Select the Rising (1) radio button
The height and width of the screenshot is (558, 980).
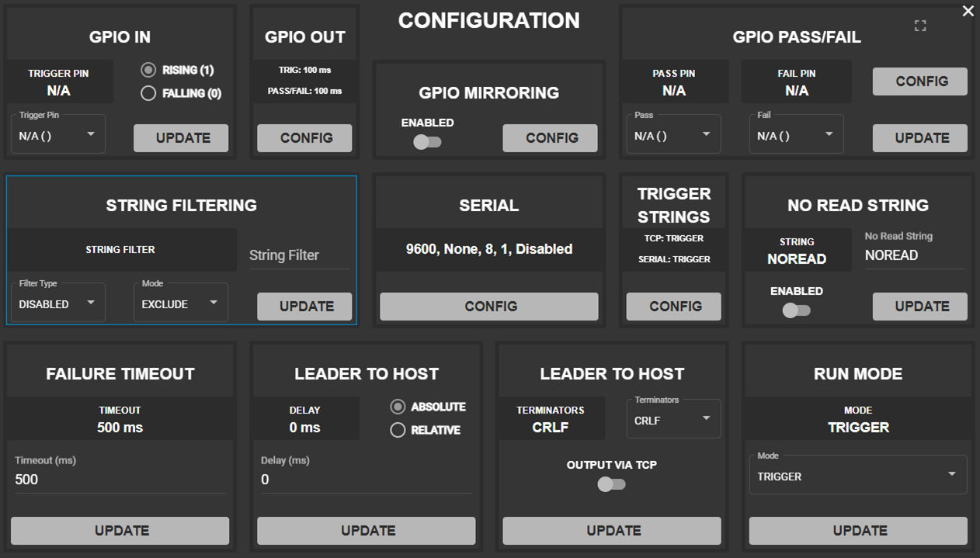[148, 71]
